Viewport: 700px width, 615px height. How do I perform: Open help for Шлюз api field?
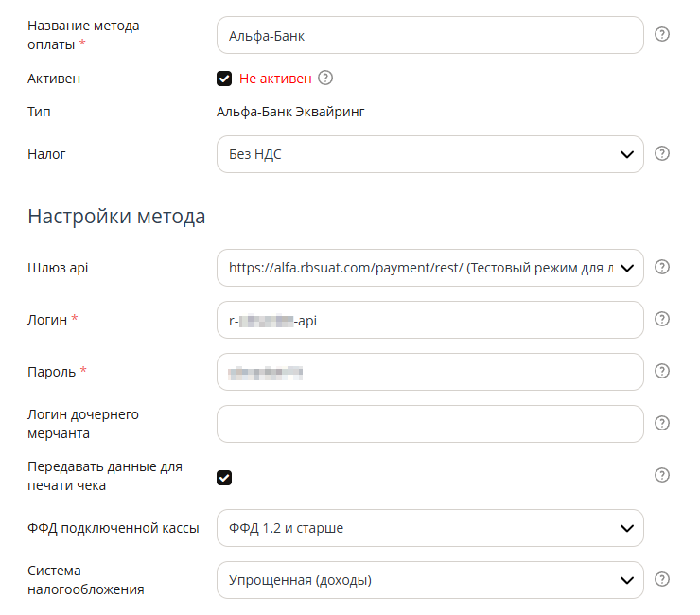tap(661, 267)
